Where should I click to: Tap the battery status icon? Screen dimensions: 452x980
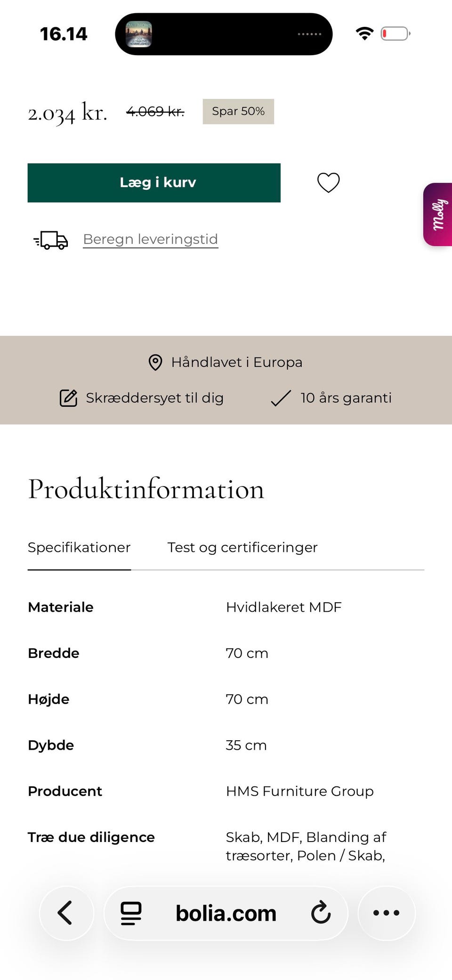[x=395, y=33]
